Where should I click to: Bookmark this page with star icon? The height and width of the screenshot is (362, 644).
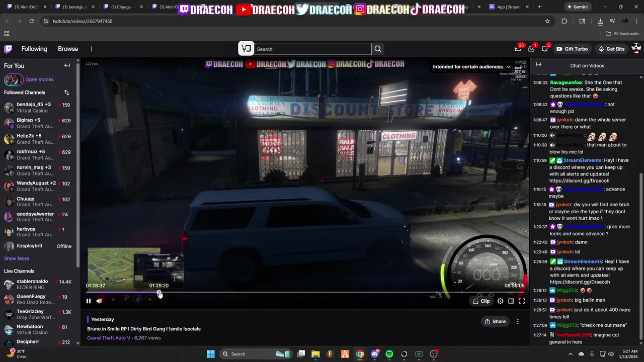pos(547,21)
